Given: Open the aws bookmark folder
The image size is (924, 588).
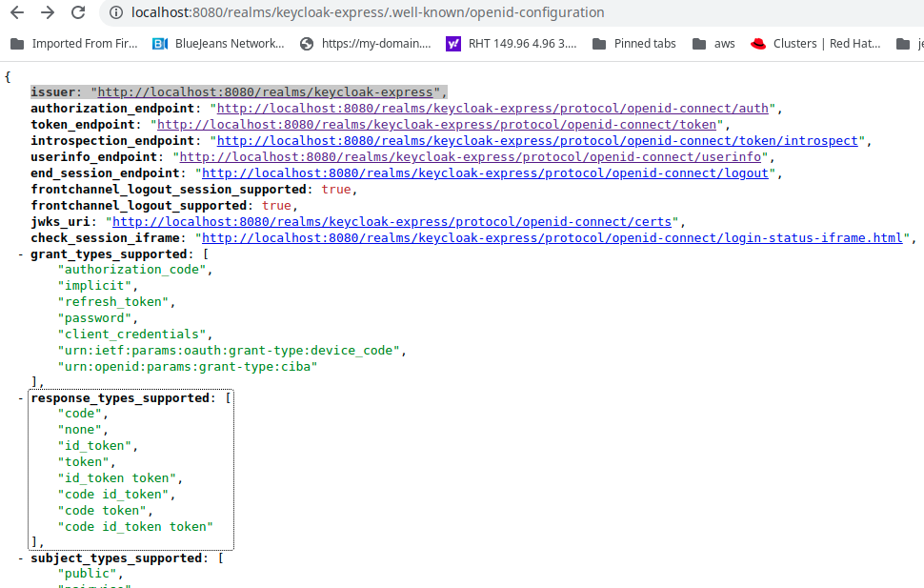Looking at the screenshot, I should pos(713,44).
